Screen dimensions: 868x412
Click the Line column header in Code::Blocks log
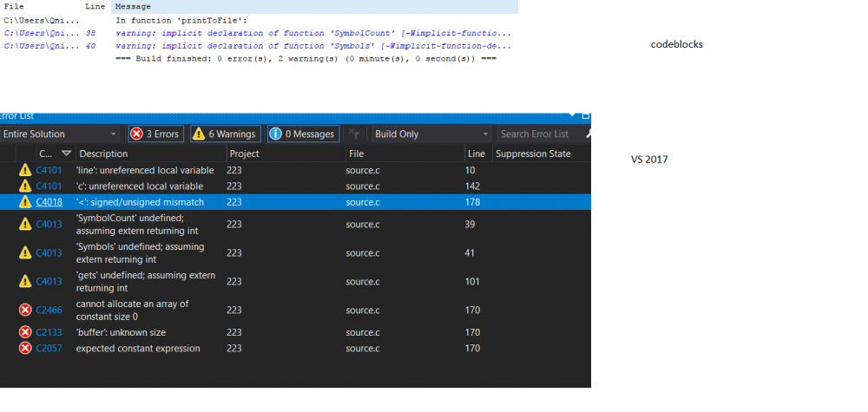coord(95,7)
